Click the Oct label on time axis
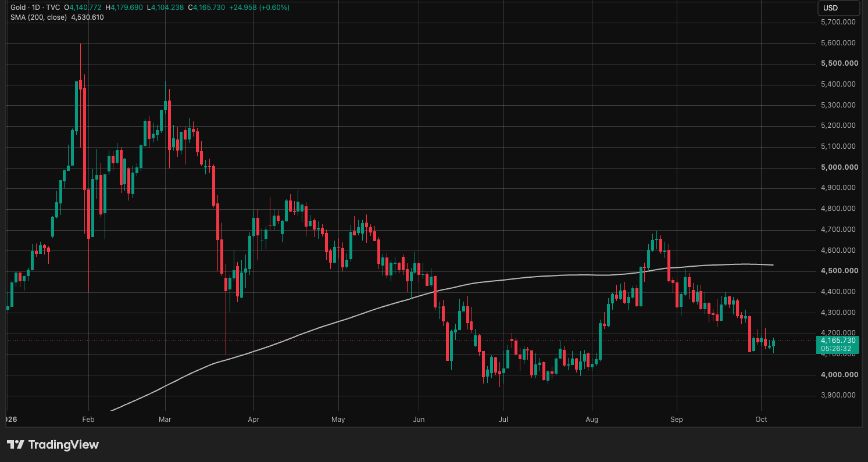 762,418
